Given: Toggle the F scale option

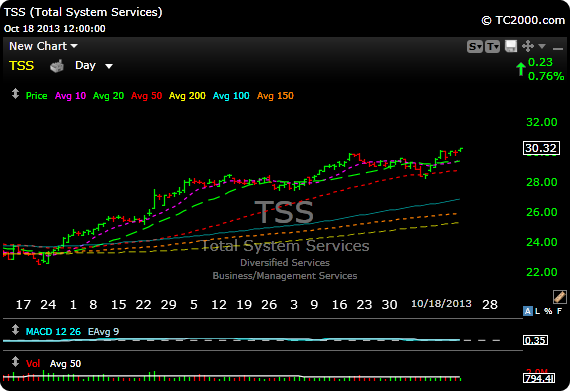Looking at the screenshot, I should (x=559, y=311).
